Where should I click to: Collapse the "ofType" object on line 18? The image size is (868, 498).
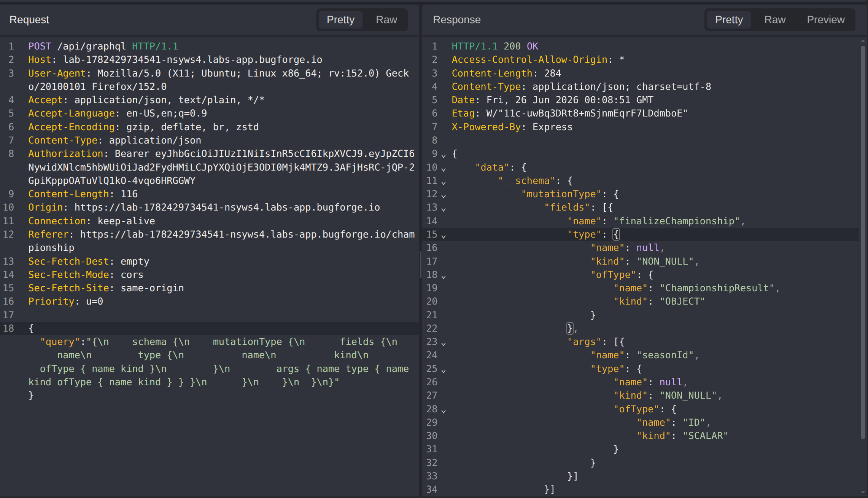click(x=444, y=276)
